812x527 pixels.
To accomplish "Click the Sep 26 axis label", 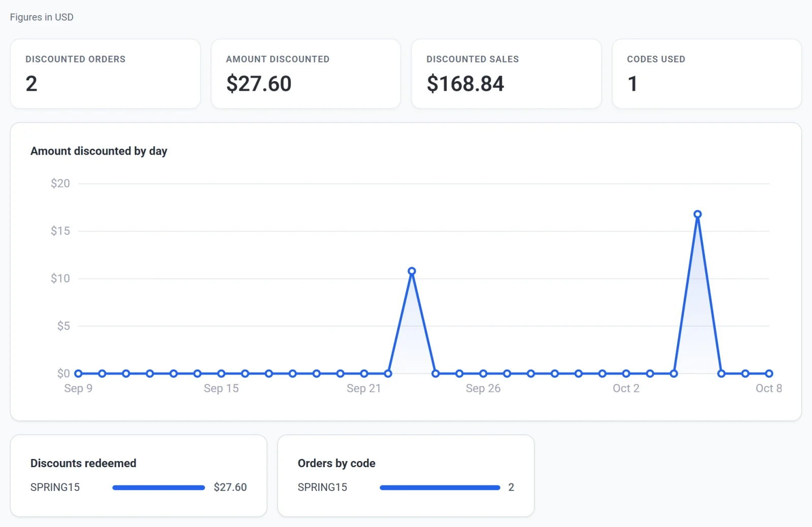I will [x=483, y=389].
